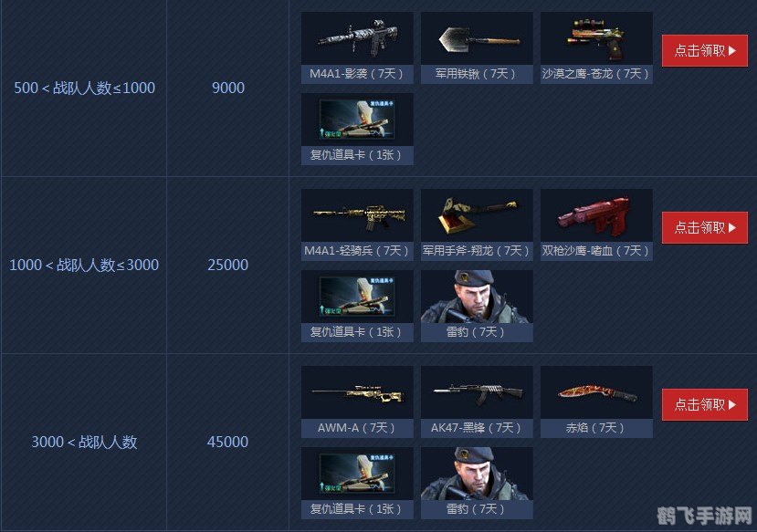Open 复仇道具卡 thumbnail in the 45000 tier
This screenshot has height=532, width=757.
[357, 474]
